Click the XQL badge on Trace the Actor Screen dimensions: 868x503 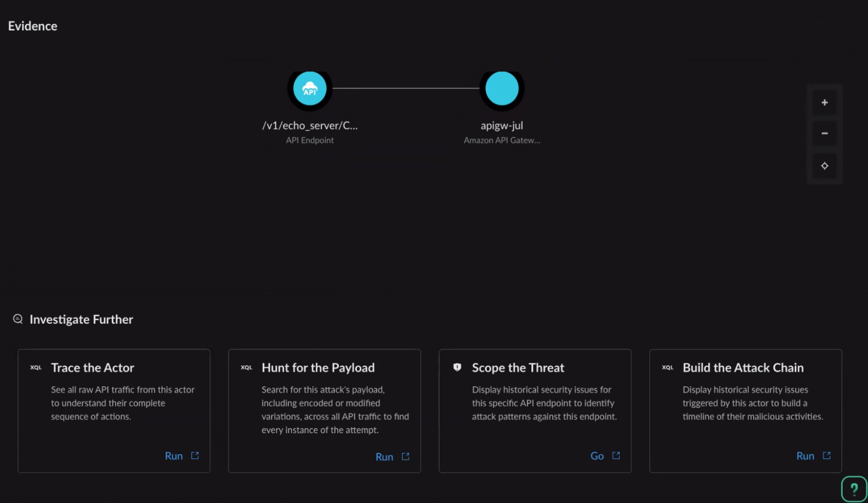[x=36, y=368]
